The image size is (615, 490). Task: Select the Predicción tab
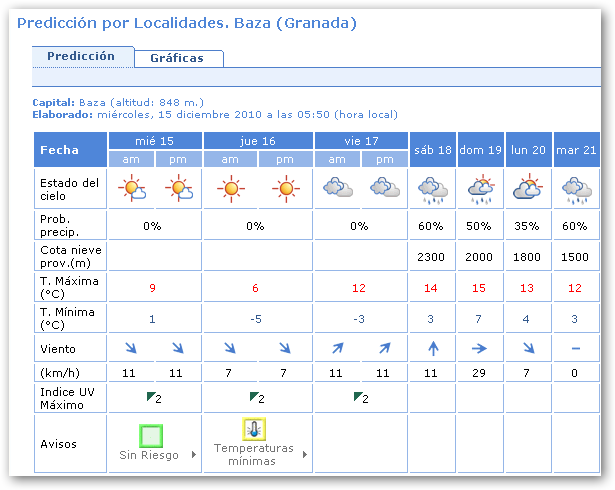pyautogui.click(x=81, y=57)
